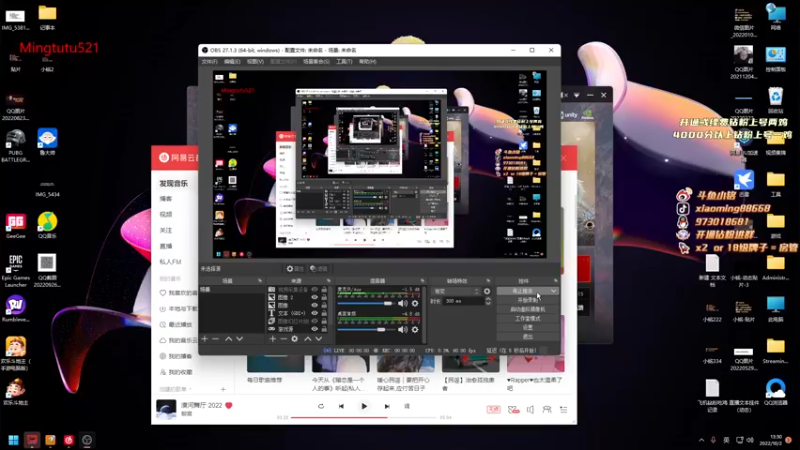Pop out the Scene Transitions dock panel
Image resolution: width=800 pixels, height=450 pixels.
(x=488, y=281)
